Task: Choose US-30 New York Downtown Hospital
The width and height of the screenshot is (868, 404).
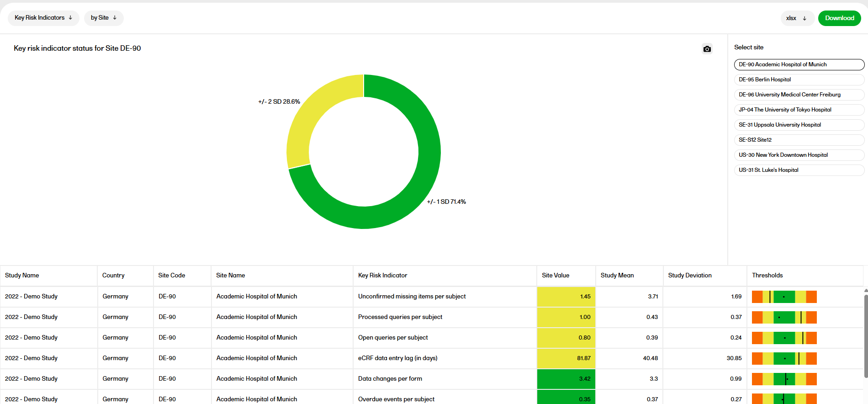Action: pyautogui.click(x=799, y=155)
